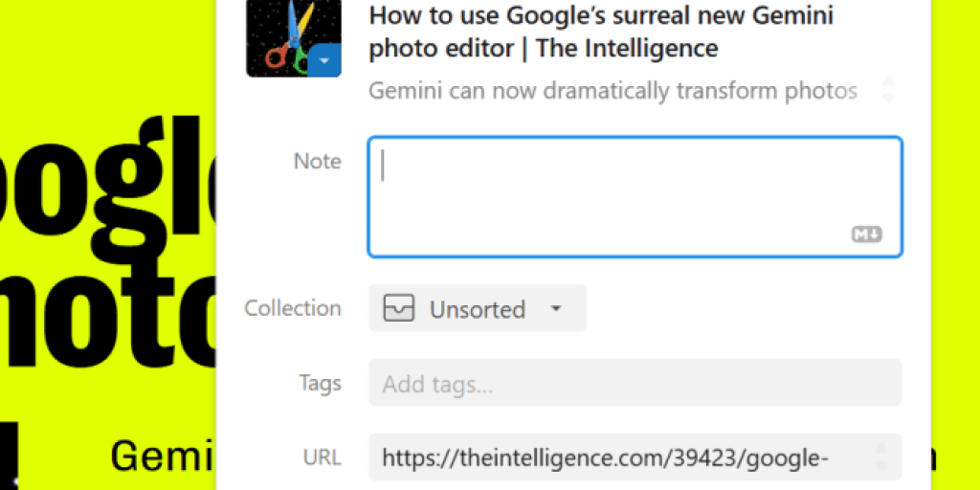Click the description field up arrow
980x490 pixels.
pyautogui.click(x=887, y=82)
